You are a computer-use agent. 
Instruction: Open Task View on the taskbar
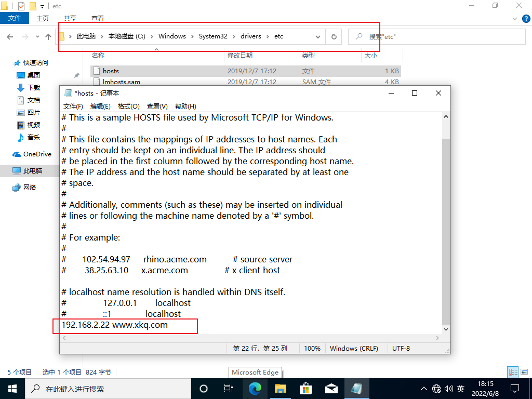(x=229, y=389)
